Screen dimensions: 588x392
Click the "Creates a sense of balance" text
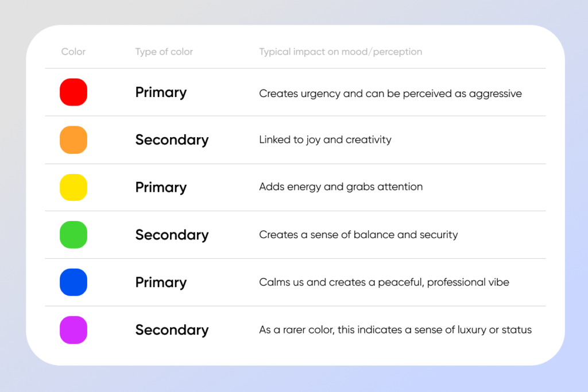tap(358, 234)
